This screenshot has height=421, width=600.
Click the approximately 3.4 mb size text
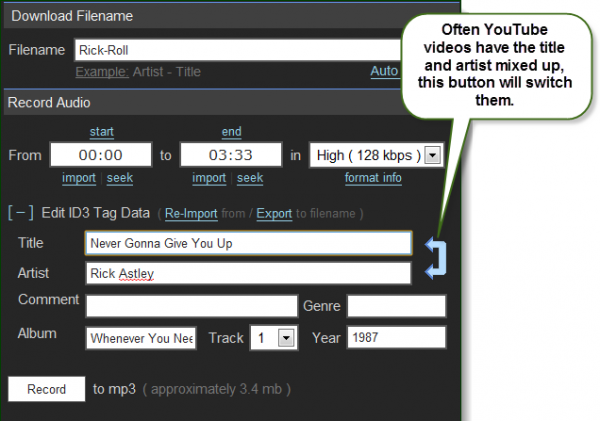(217, 389)
